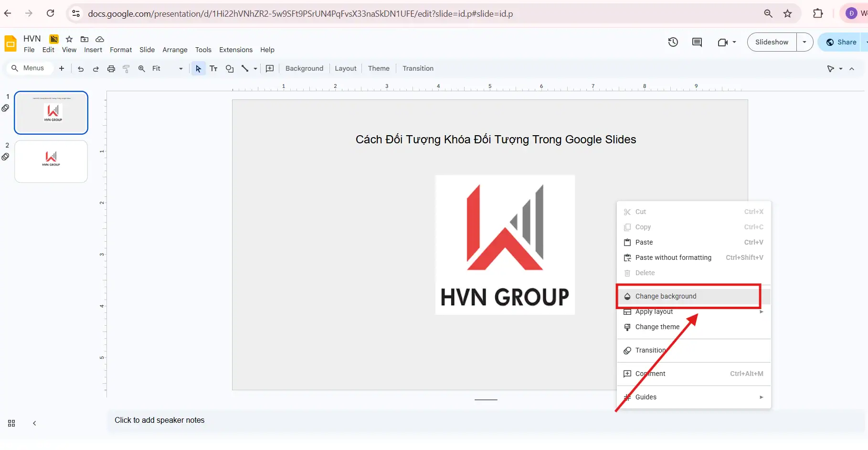Viewport: 868px width, 450px height.
Task: Open the Insert menu
Action: click(x=93, y=50)
